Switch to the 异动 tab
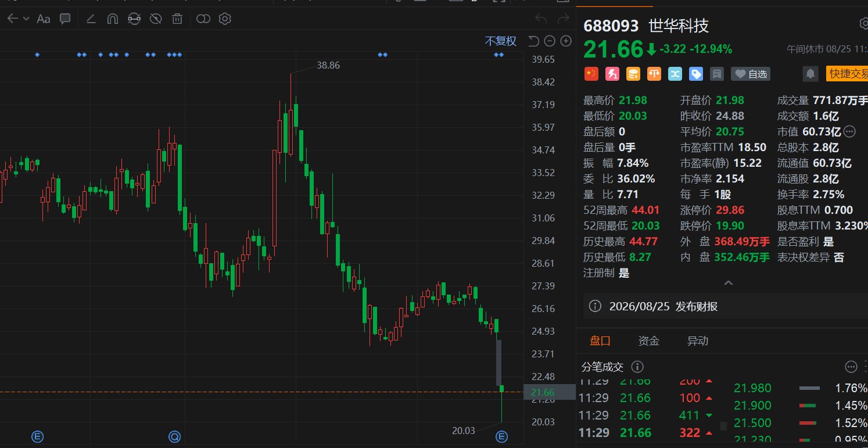This screenshot has height=448, width=868. [698, 341]
